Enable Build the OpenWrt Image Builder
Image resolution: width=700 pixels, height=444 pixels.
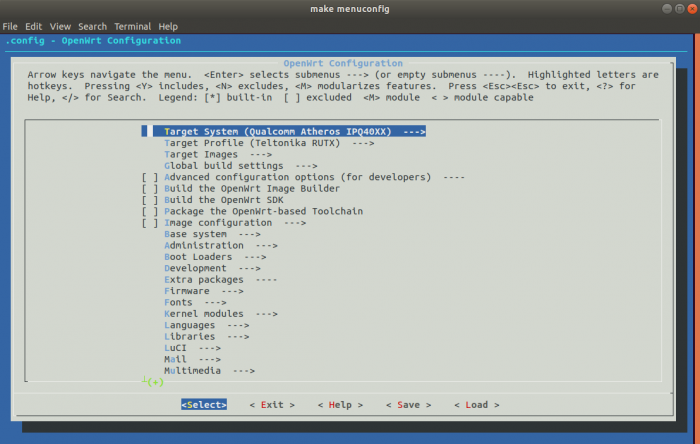coord(150,188)
